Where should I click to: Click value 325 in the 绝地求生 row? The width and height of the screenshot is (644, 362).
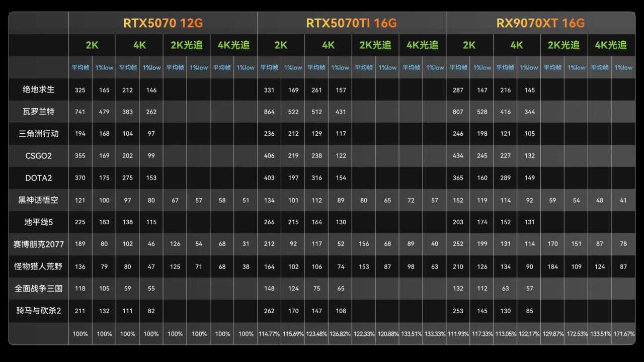click(80, 90)
